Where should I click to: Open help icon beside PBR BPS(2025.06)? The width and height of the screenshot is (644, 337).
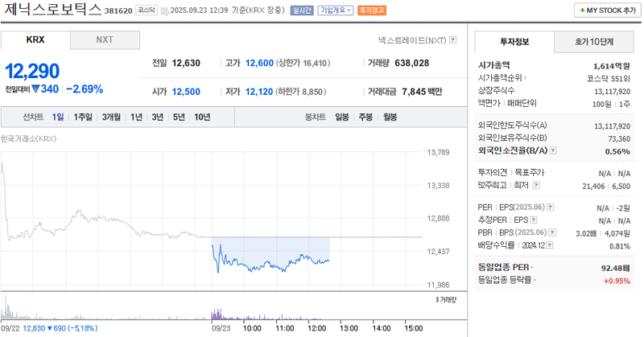pos(552,232)
